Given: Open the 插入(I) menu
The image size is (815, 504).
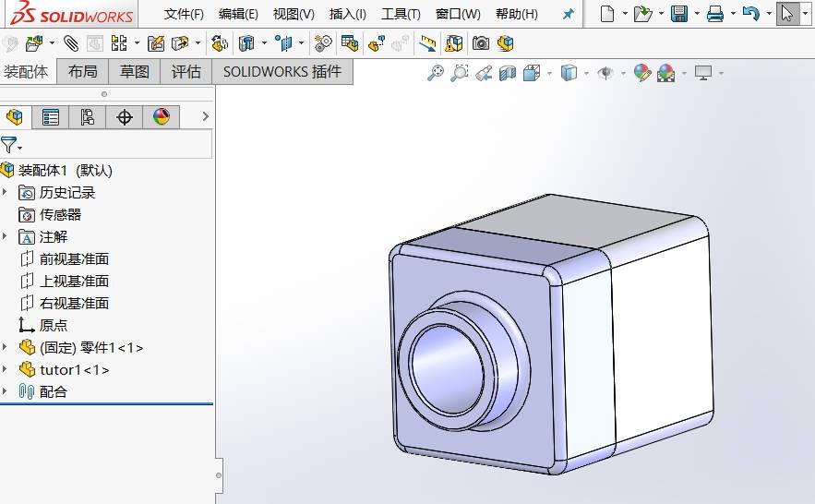Looking at the screenshot, I should pyautogui.click(x=347, y=14).
